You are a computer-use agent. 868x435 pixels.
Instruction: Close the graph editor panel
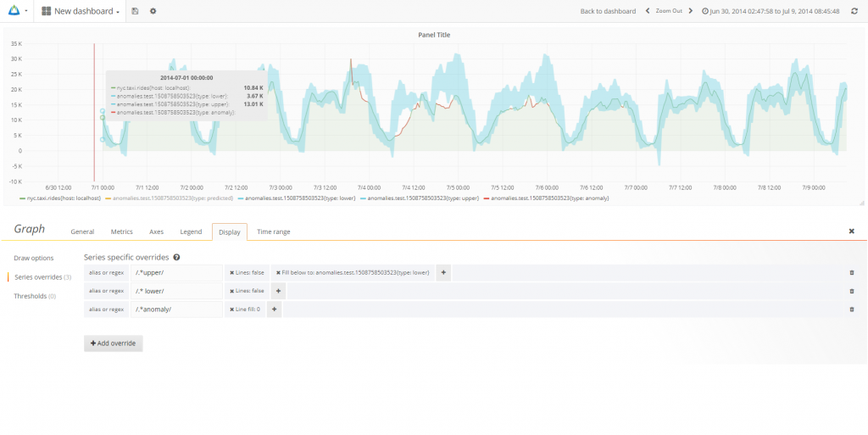851,231
